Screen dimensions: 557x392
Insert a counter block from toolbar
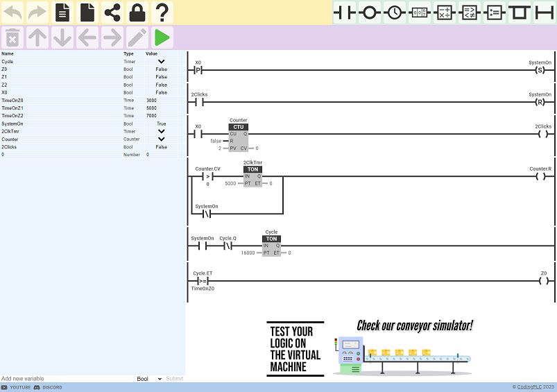click(x=420, y=12)
